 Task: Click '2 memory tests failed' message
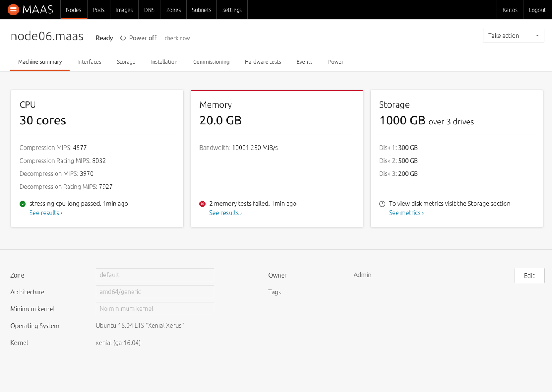[253, 204]
